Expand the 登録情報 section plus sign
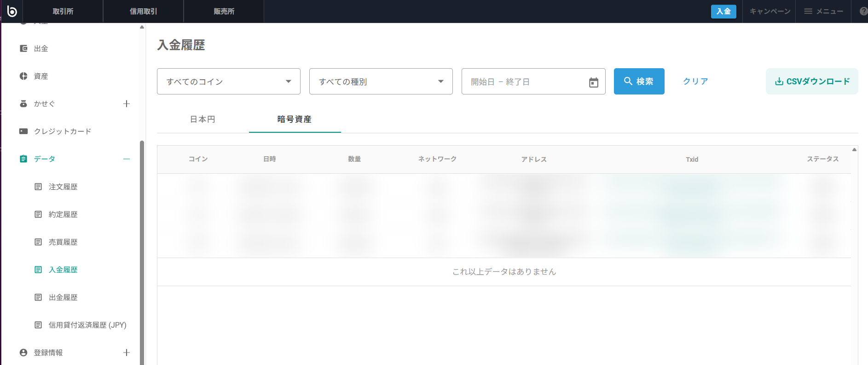 click(x=127, y=353)
